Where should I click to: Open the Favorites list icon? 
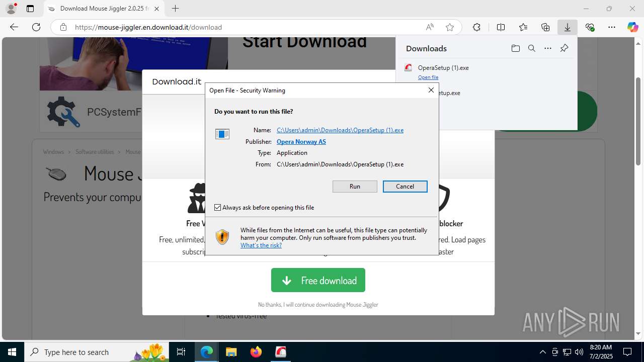[523, 27]
